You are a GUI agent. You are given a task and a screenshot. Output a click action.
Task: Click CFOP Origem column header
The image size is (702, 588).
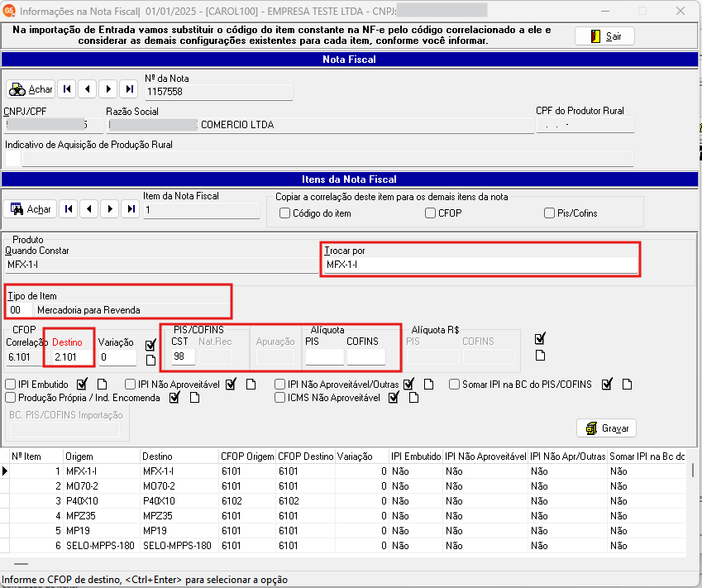pos(247,457)
